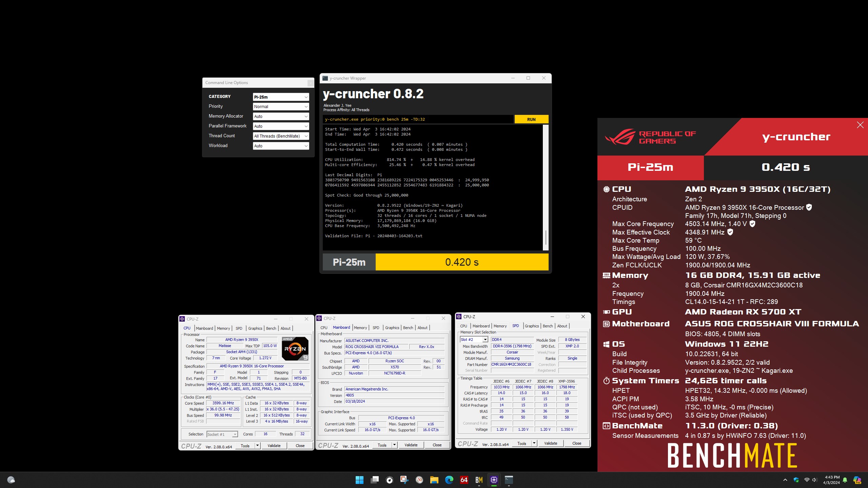Screen dimensions: 868x488
Task: Open the speaker volume tray icon
Action: 814,480
